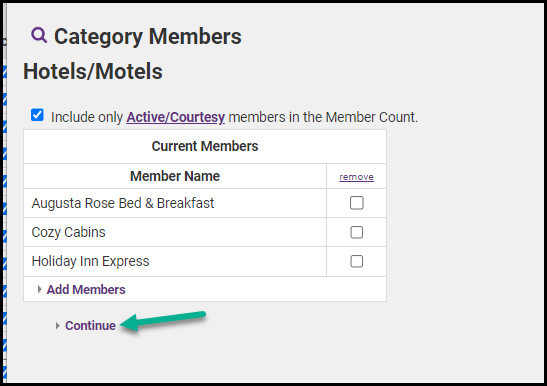Image resolution: width=547 pixels, height=386 pixels.
Task: Mark Cozy Cabins for removal
Action: (357, 232)
